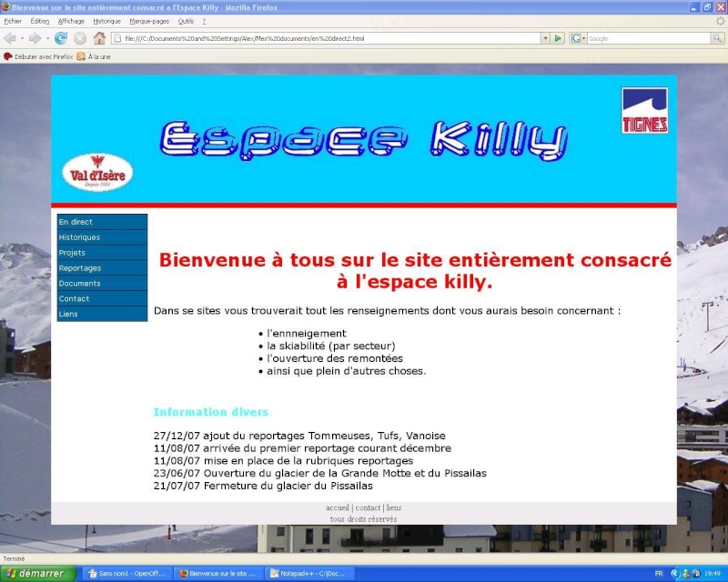The image size is (728, 582).
Task: Click the 23/06/07 Grande Motte news line
Action: click(320, 474)
